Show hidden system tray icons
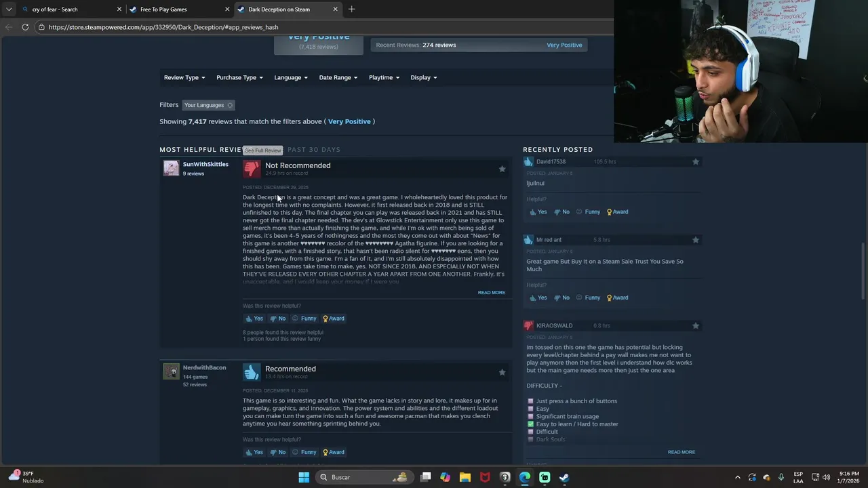The image size is (868, 488). pos(738,477)
